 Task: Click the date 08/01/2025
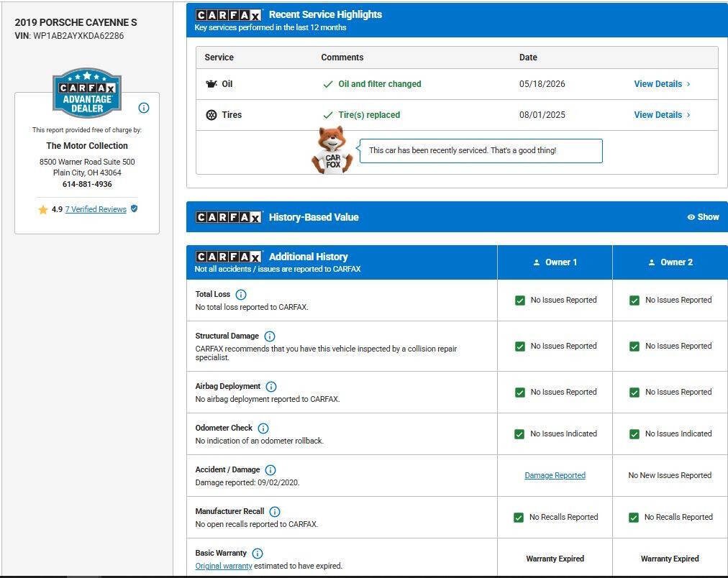tap(542, 115)
